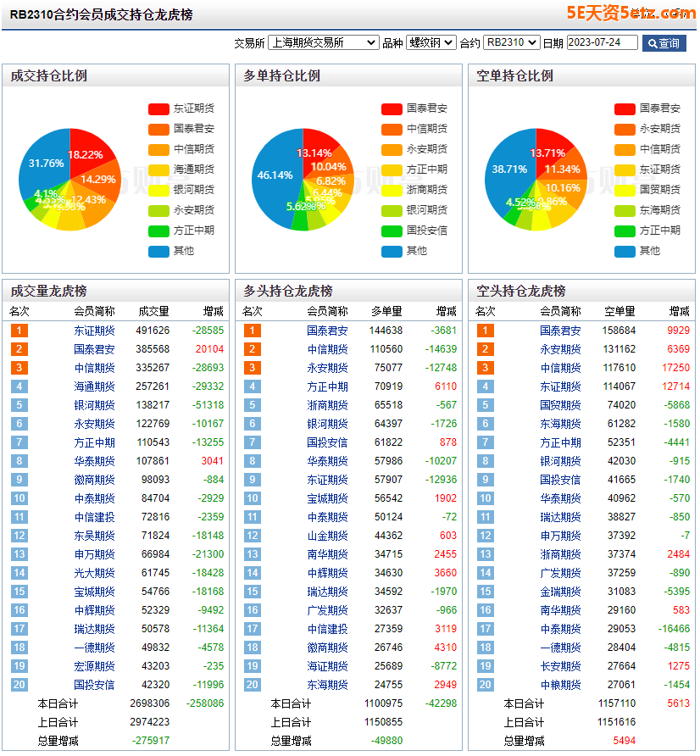
Task: Click the blue 其他 swatch in 成交持仓比例
Action: (158, 251)
